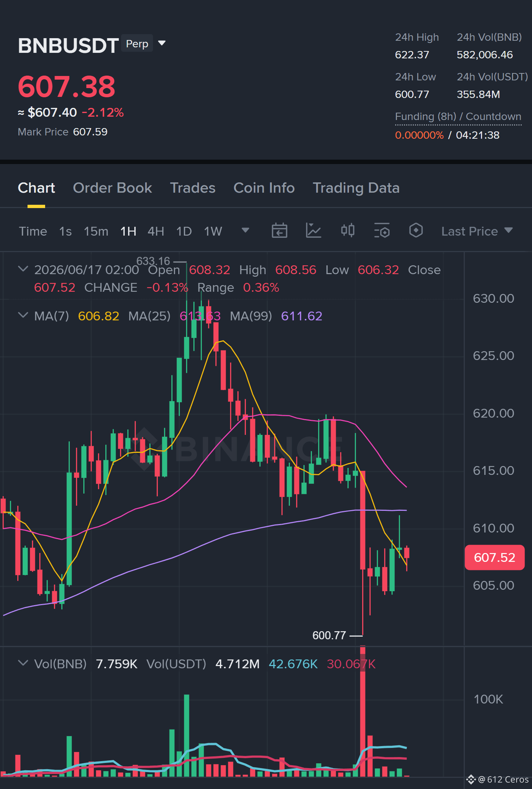
Task: Open the calendar date-jump icon
Action: [x=279, y=231]
